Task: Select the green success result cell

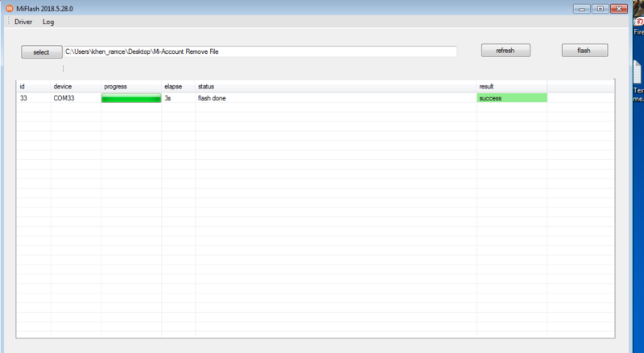Action: [512, 98]
